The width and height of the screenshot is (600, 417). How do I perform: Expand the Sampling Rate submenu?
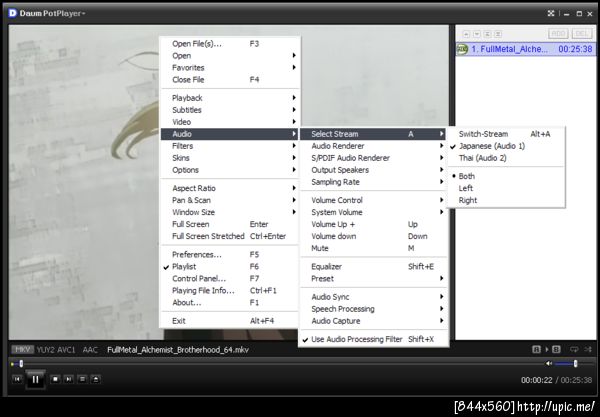(373, 182)
